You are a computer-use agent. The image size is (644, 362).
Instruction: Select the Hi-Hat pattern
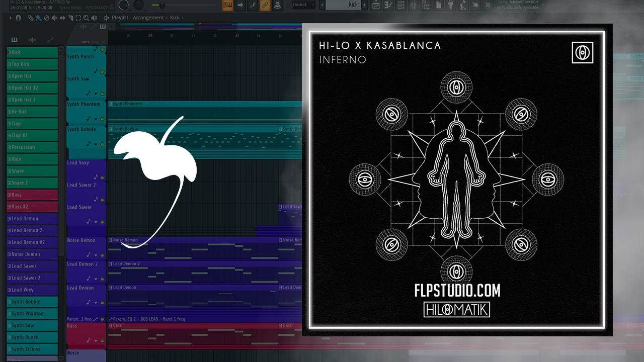(x=32, y=112)
